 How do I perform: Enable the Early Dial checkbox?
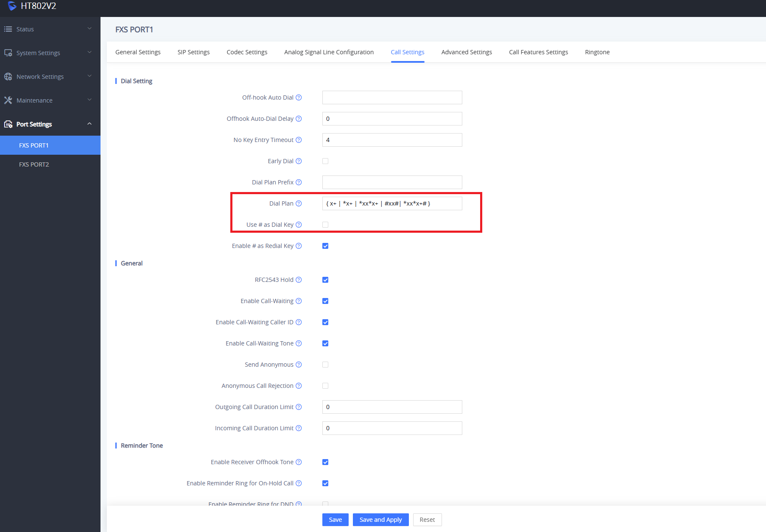[x=325, y=161]
